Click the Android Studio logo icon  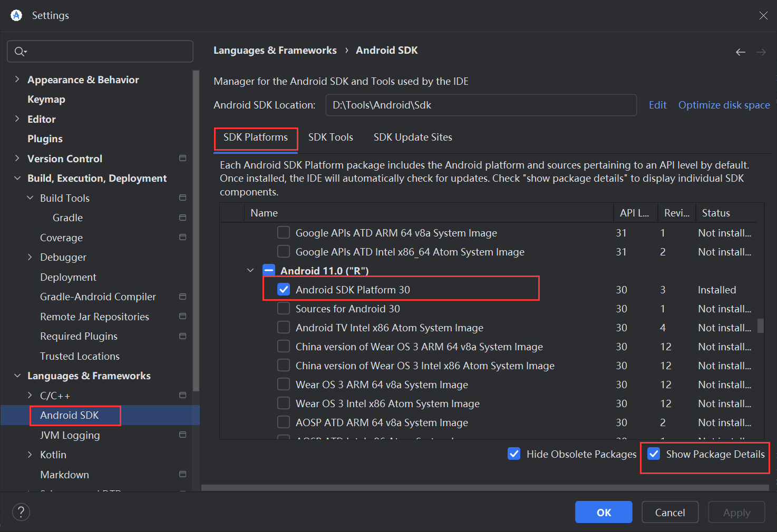[x=16, y=15]
